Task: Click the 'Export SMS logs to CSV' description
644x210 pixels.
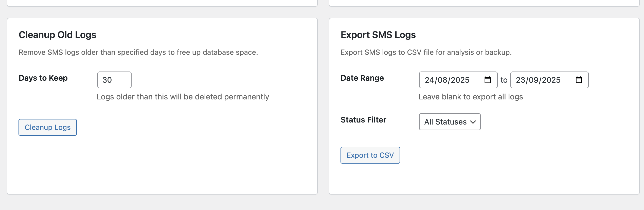Action: [426, 52]
